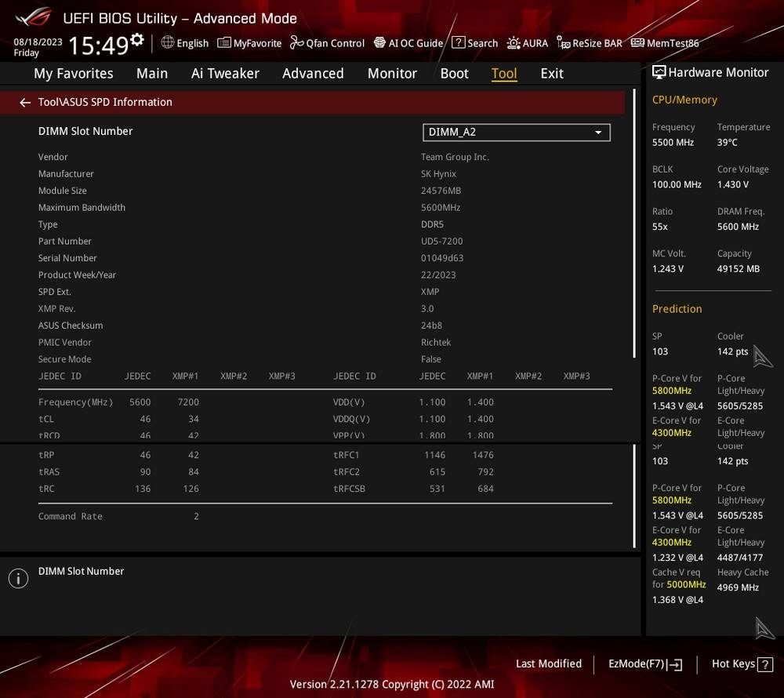Click the Module Size value 24576MB
Screen dimensions: 784x698
(x=441, y=191)
